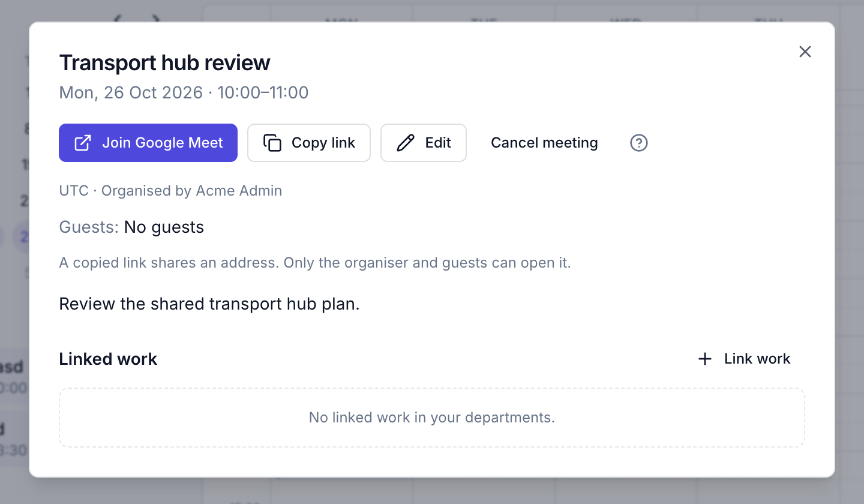Click the No linked work placeholder box
This screenshot has width=864, height=504.
(x=432, y=418)
